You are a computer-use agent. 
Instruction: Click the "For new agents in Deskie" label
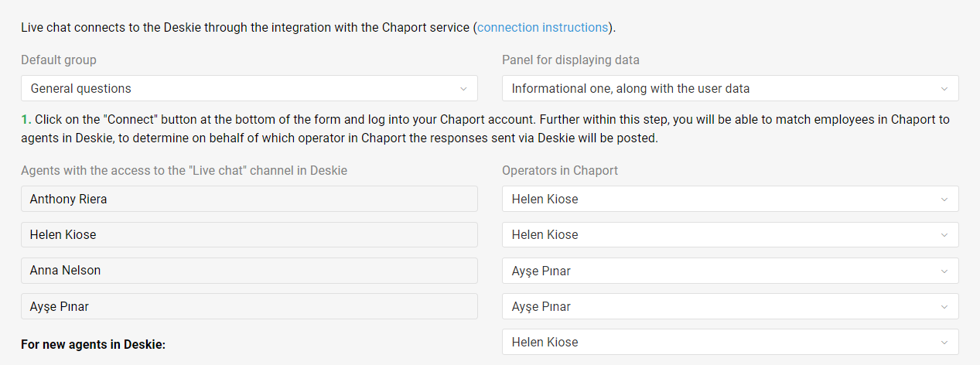point(94,344)
